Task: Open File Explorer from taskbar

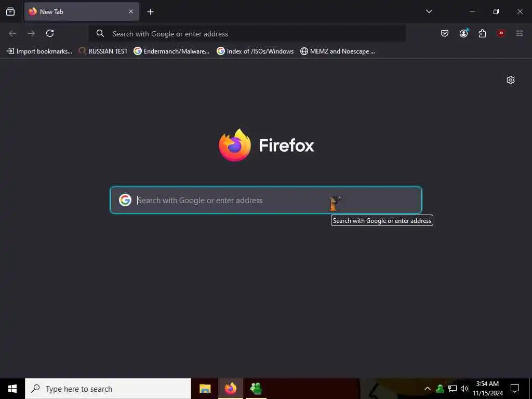Action: (x=205, y=389)
